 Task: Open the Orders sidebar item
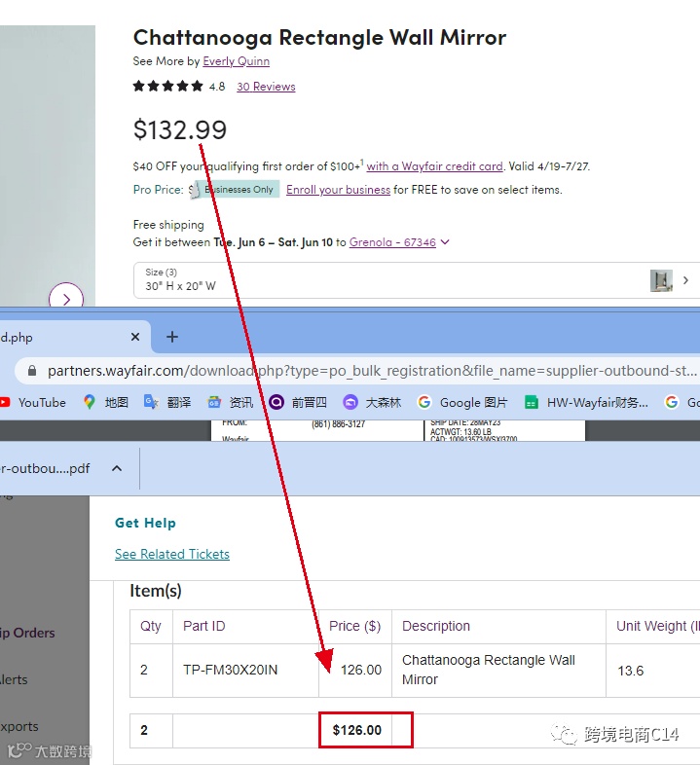pyautogui.click(x=27, y=633)
